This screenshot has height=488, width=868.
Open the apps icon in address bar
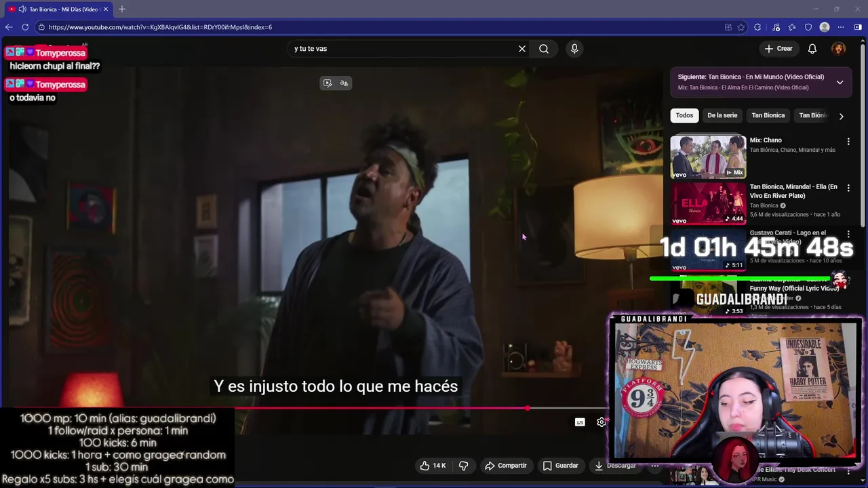click(728, 27)
